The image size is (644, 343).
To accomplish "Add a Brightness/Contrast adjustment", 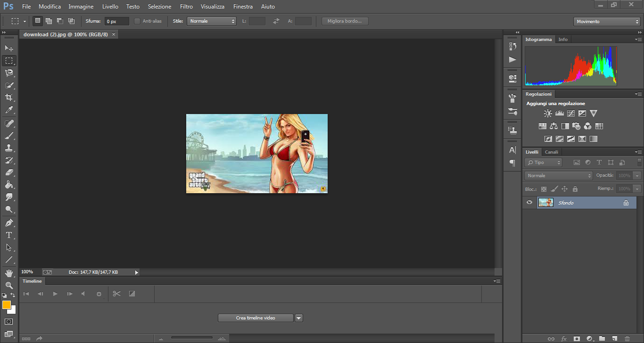I will pyautogui.click(x=548, y=113).
